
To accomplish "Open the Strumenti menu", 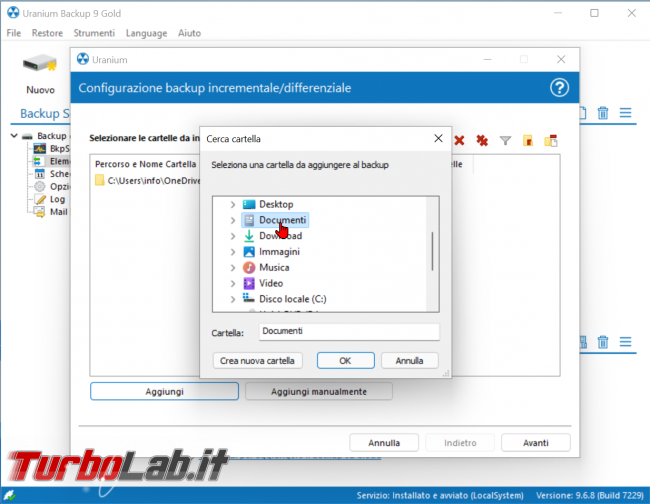I will [94, 33].
